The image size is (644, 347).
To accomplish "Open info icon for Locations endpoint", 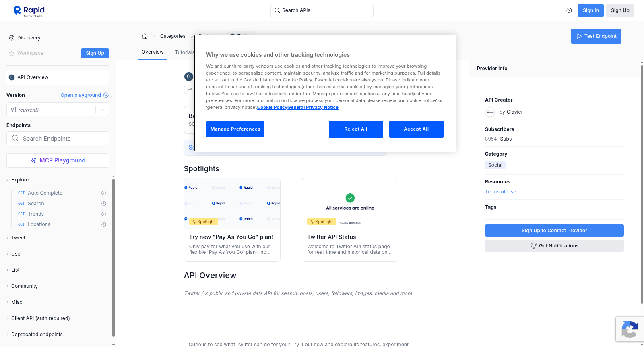I will click(104, 224).
